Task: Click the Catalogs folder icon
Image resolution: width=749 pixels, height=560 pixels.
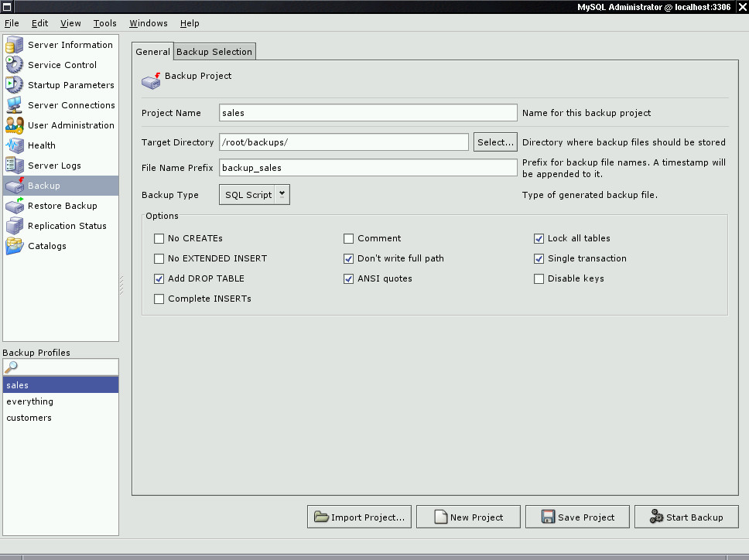Action: click(x=15, y=246)
